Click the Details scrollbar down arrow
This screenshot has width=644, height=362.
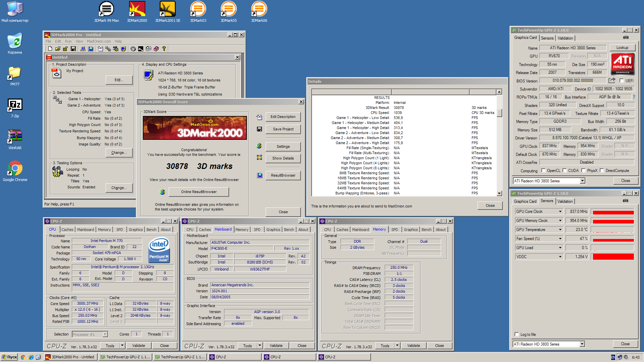tap(499, 193)
